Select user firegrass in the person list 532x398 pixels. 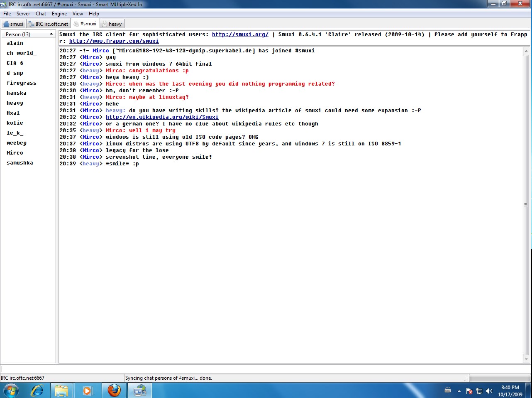(22, 83)
